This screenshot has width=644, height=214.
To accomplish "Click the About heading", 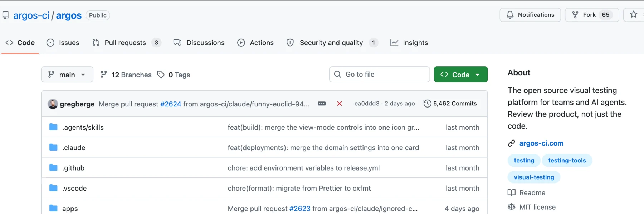I will click(519, 72).
